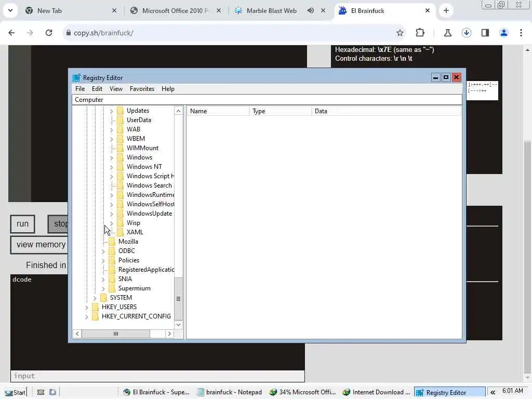Click the tree vertical scrollbar thumb
Image resolution: width=532 pixels, height=399 pixels.
(179, 299)
